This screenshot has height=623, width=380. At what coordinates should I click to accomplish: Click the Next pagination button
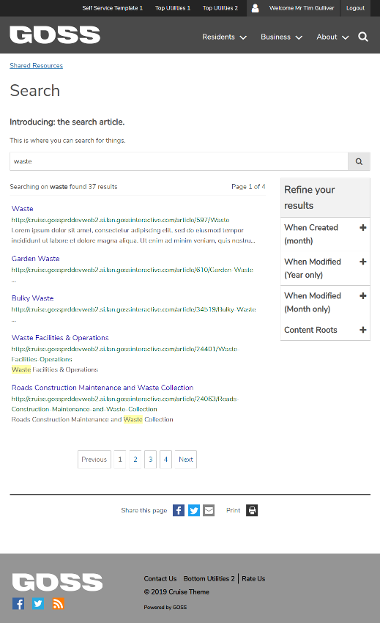[186, 459]
